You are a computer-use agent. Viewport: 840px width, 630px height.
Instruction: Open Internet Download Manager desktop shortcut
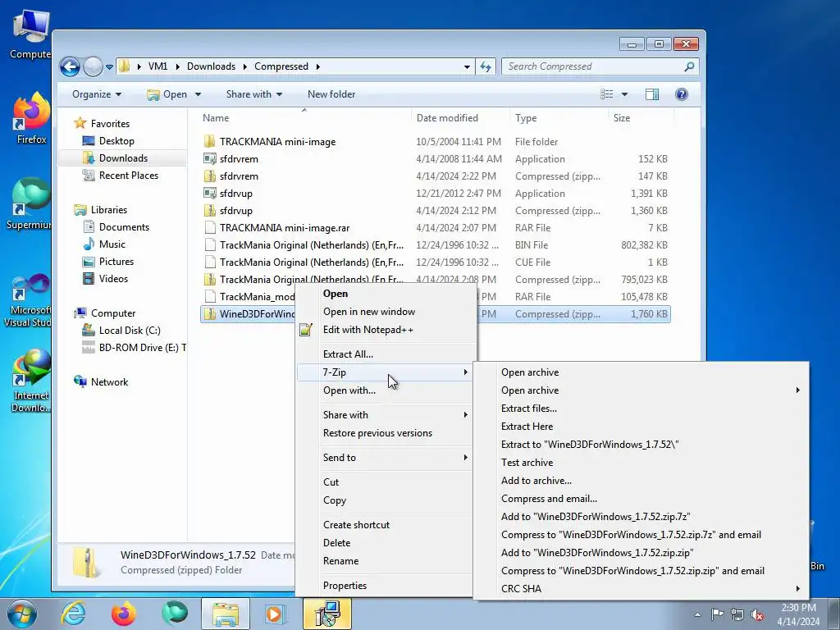pyautogui.click(x=31, y=381)
